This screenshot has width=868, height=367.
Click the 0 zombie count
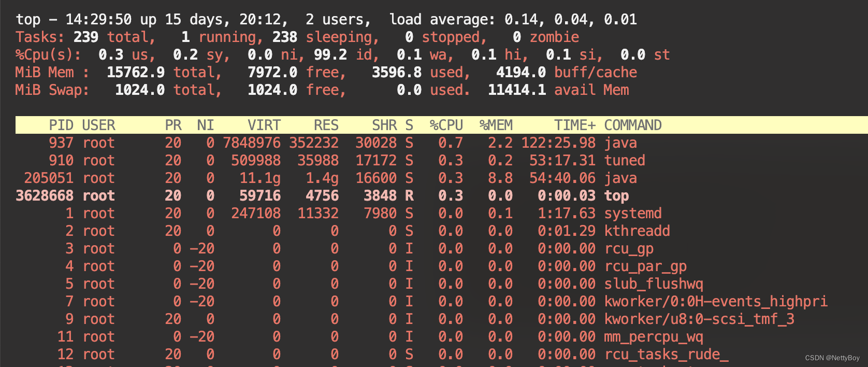(x=517, y=37)
